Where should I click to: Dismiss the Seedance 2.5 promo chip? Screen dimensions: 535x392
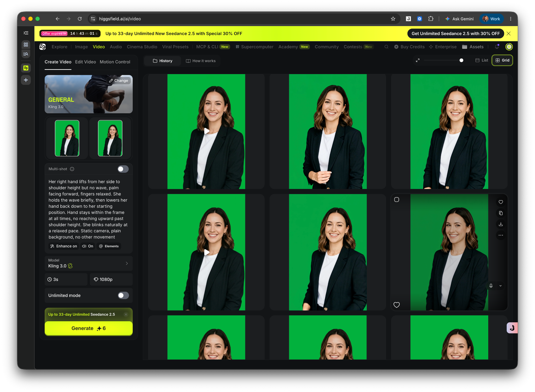pos(126,314)
